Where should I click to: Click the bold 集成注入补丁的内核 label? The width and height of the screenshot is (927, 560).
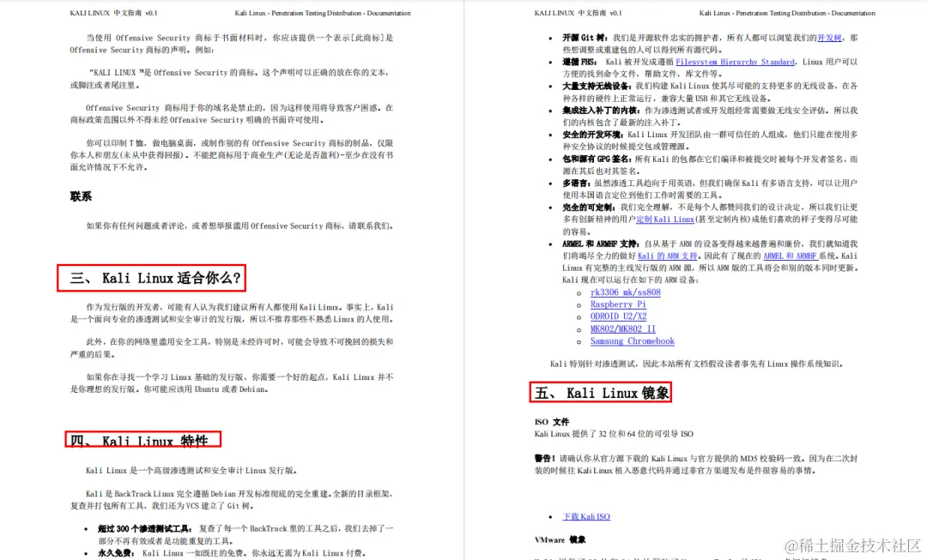click(x=602, y=111)
